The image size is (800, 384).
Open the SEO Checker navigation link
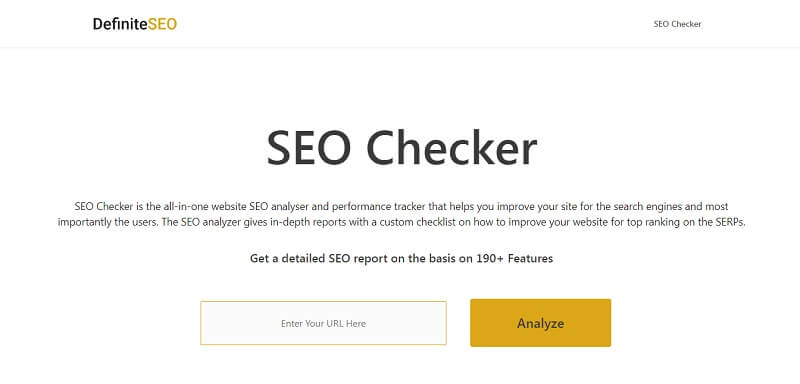(x=677, y=24)
